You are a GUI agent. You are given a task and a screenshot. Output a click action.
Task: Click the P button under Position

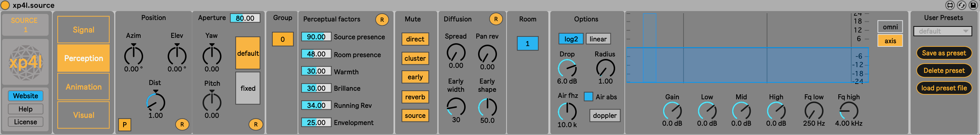[125, 125]
